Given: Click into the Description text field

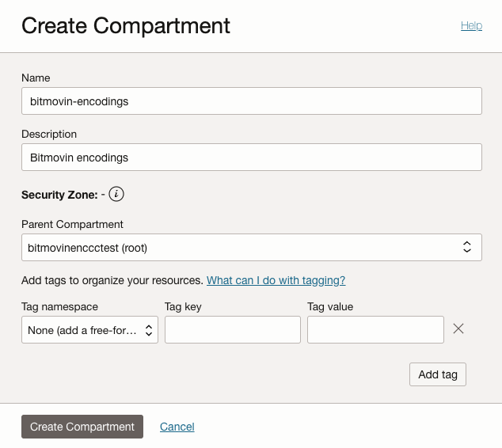Looking at the screenshot, I should 251,158.
